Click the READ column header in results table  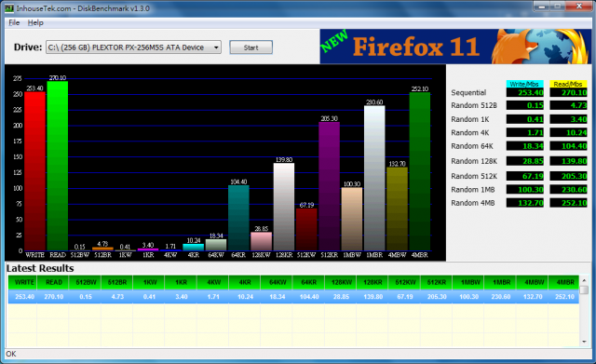(54, 282)
